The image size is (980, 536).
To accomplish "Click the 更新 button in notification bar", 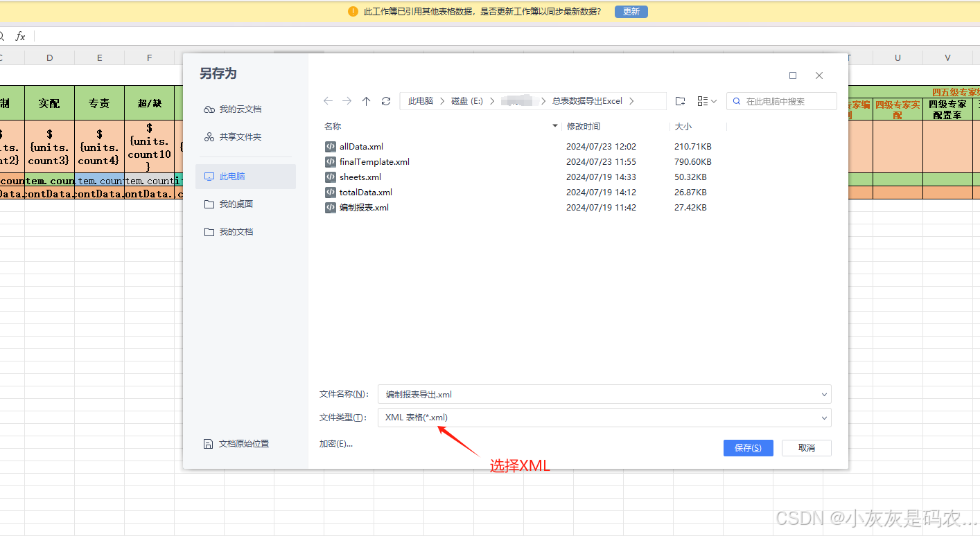I will point(631,12).
